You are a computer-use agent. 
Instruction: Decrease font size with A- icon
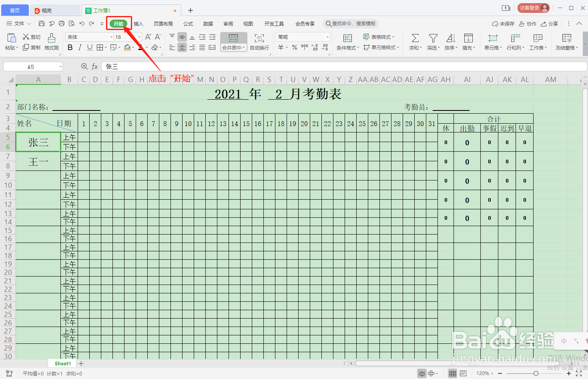tap(158, 37)
